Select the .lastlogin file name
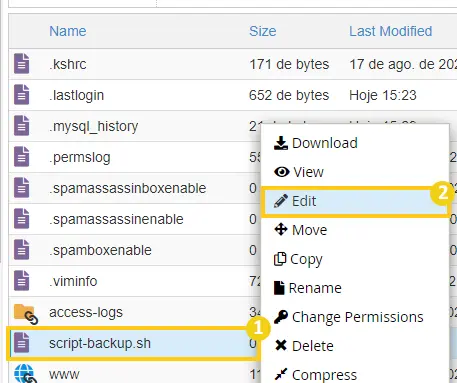 point(76,95)
